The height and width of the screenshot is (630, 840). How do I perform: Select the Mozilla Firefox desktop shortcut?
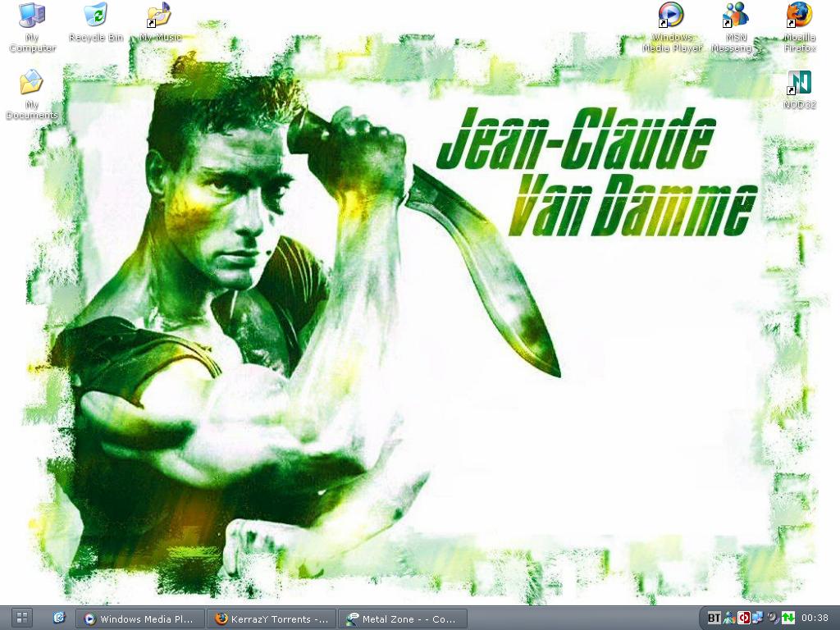[x=799, y=27]
